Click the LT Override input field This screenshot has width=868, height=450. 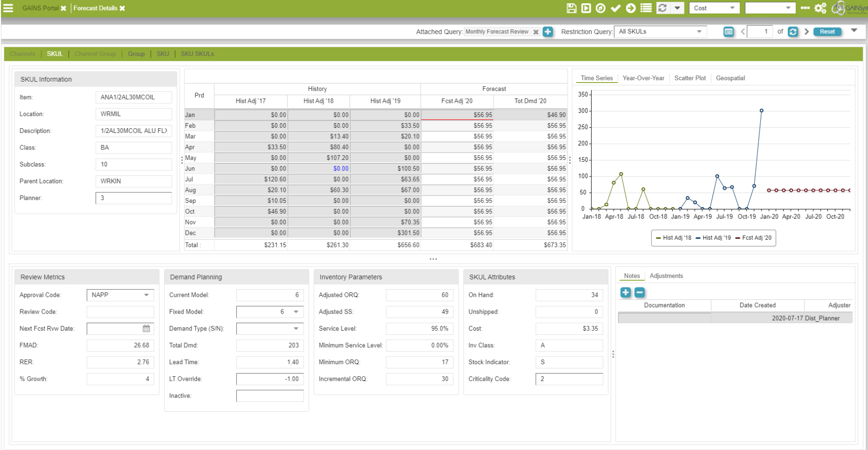270,379
